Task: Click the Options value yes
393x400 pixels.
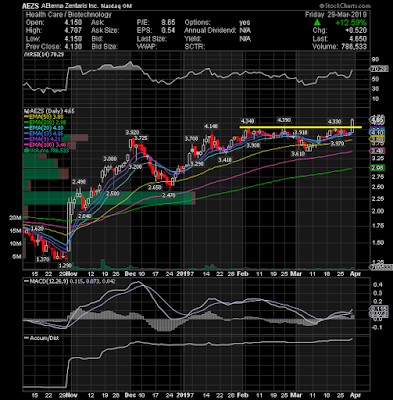Action: click(245, 23)
